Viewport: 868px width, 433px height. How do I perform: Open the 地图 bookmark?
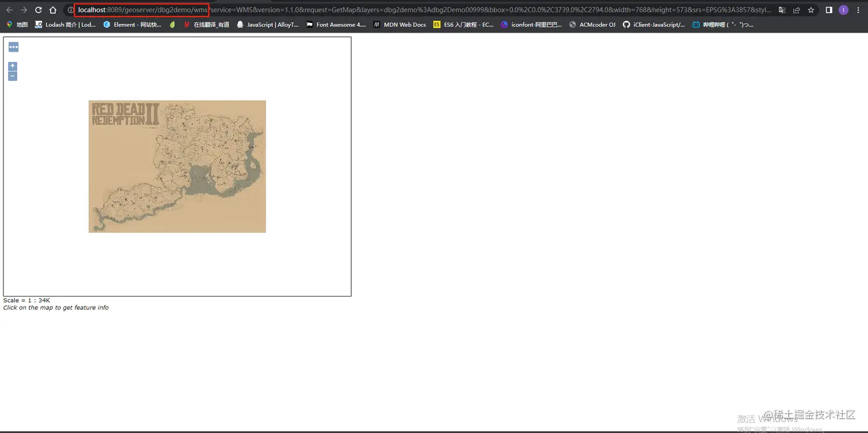pos(17,25)
